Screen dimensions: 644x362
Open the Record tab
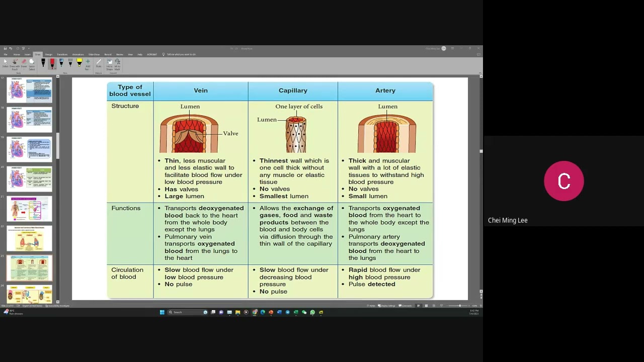(x=108, y=54)
